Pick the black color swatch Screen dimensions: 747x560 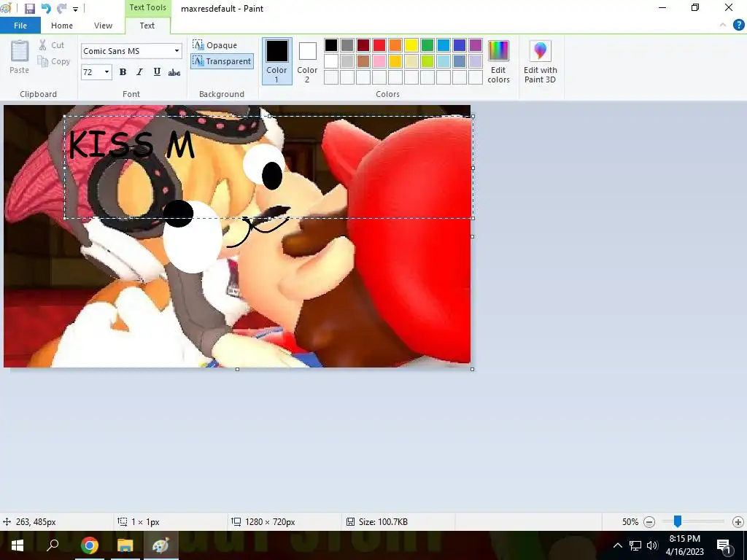(331, 45)
